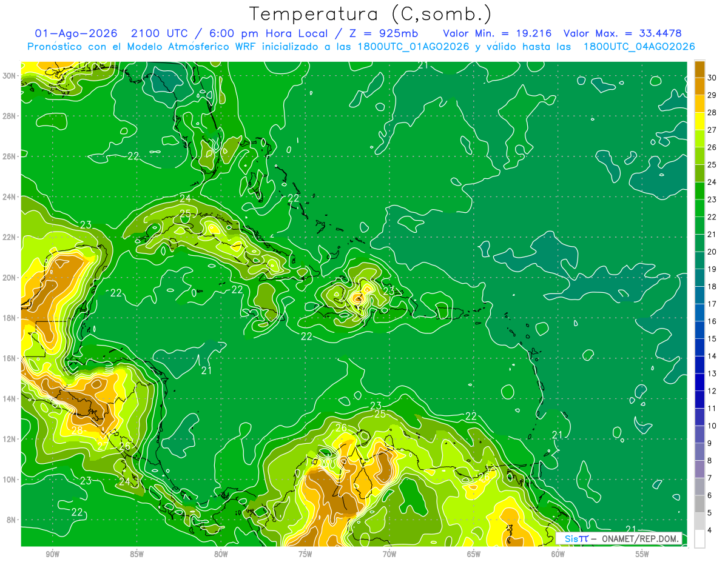
Task: Click the '60W' longitude label
Action: 558,554
